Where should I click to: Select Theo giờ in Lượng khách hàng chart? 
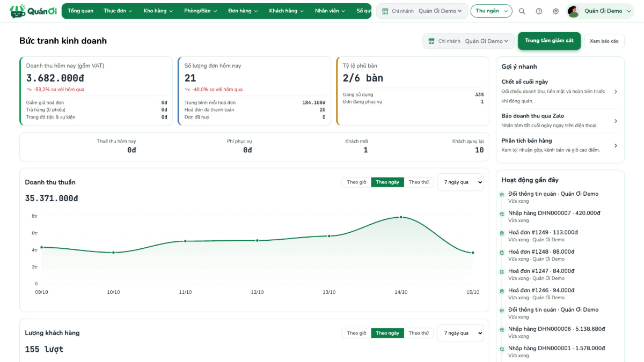point(356,333)
